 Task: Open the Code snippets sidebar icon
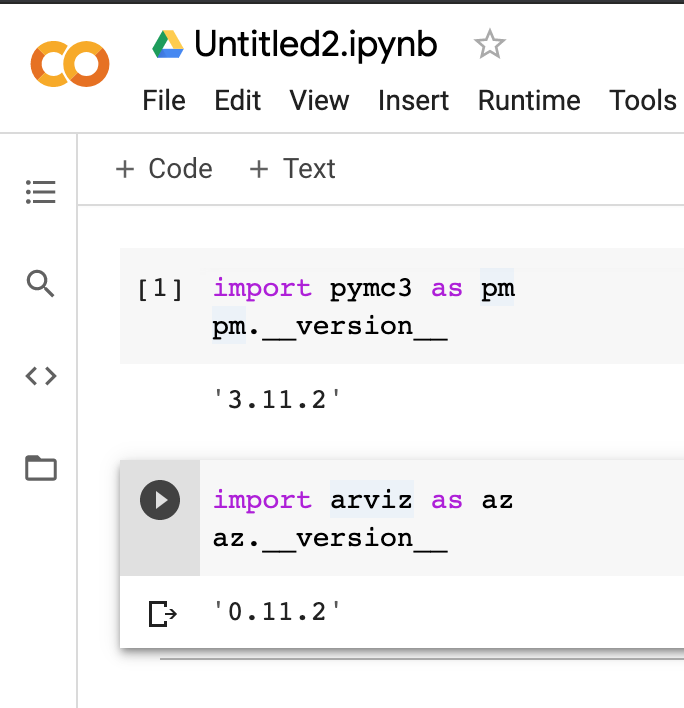(x=41, y=376)
